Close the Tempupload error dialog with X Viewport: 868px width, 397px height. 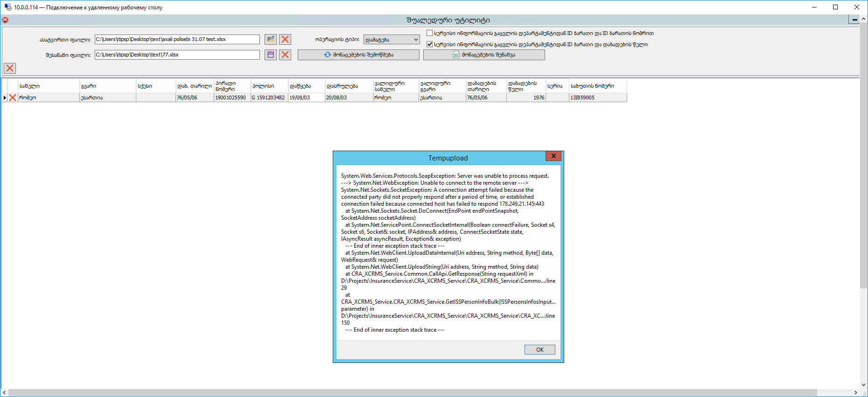(x=553, y=156)
